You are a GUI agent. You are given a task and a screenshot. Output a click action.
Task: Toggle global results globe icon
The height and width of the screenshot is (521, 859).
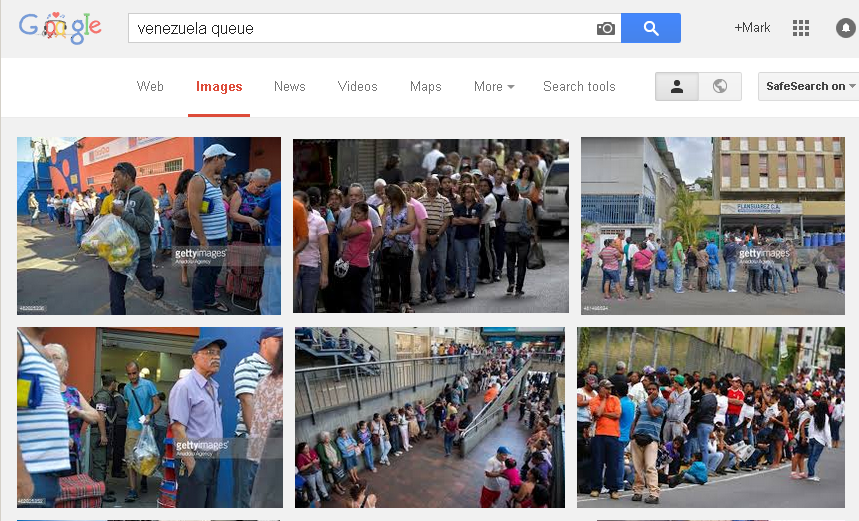720,87
